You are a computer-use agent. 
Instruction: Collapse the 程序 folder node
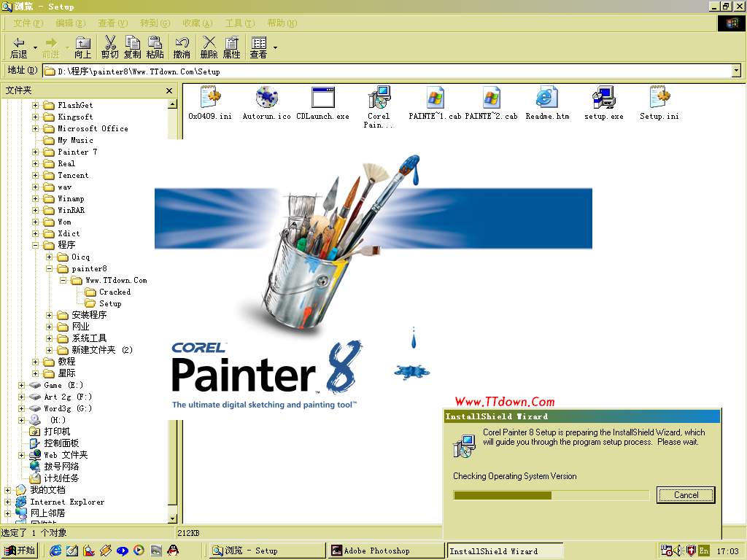tap(35, 245)
